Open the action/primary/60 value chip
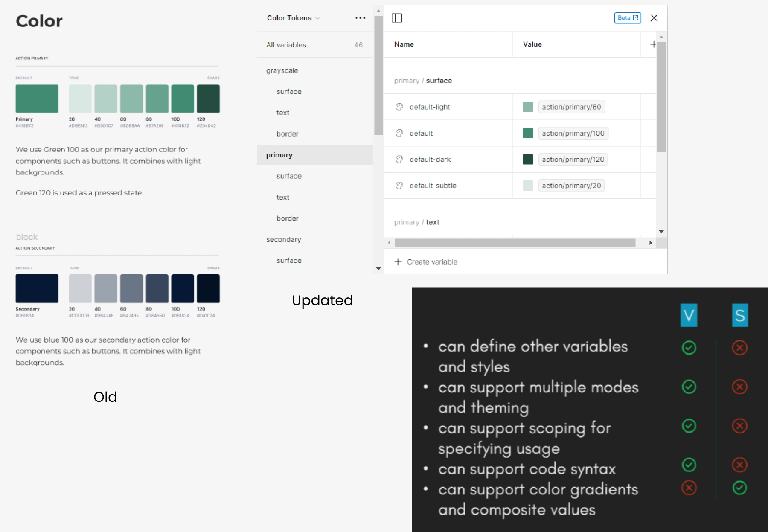Viewport: 768px width, 532px height. (571, 107)
